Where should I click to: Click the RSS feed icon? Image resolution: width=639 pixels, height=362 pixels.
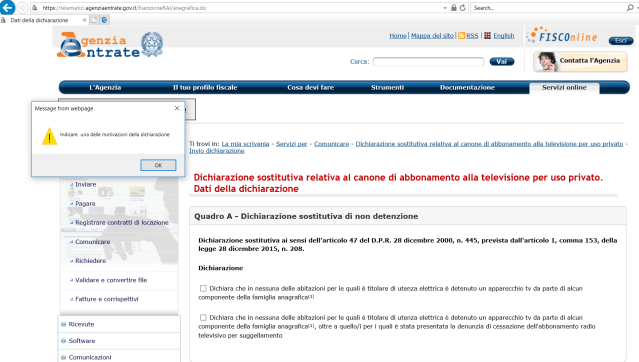tap(461, 35)
